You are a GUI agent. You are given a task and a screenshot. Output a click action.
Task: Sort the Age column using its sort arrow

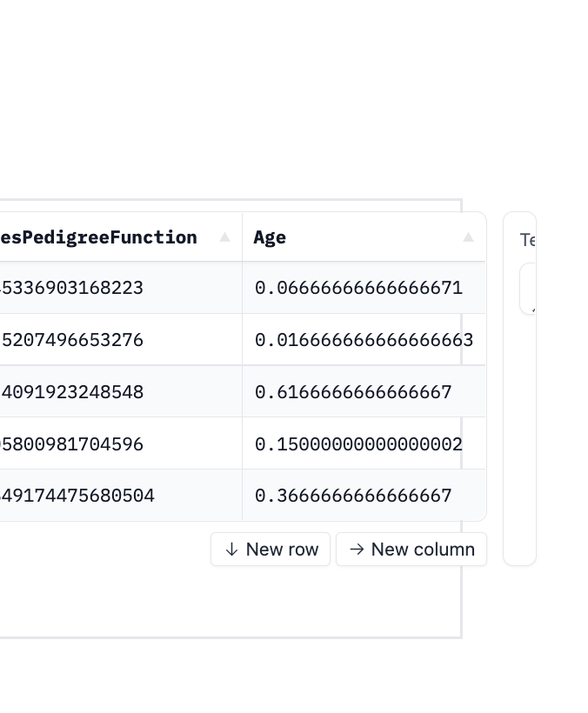468,237
